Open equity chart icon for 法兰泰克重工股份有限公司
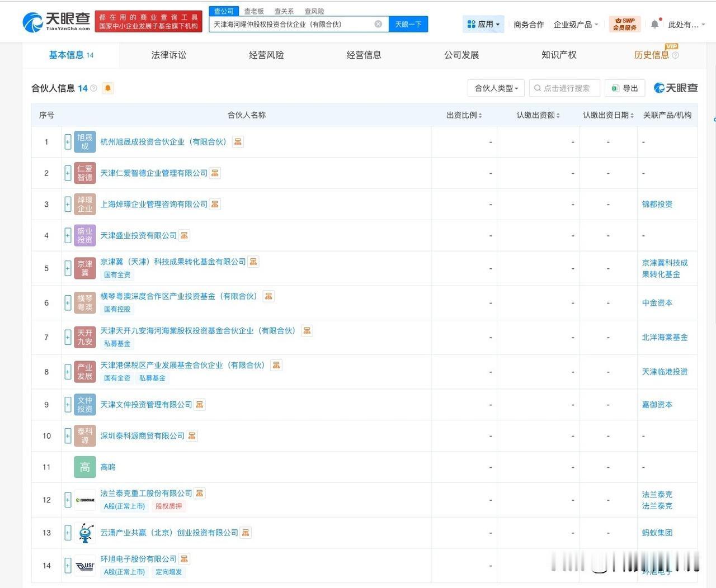 point(200,493)
